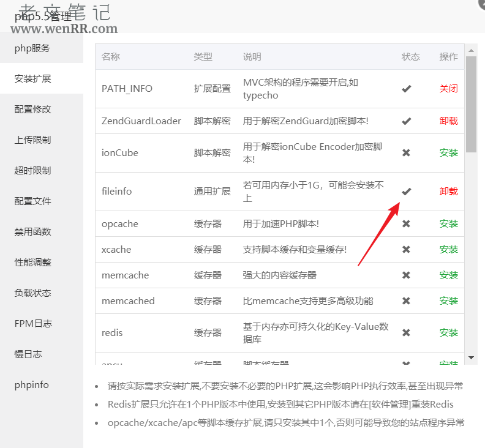Click the extension list scrollbar thumb
The image size is (485, 448).
click(471, 104)
